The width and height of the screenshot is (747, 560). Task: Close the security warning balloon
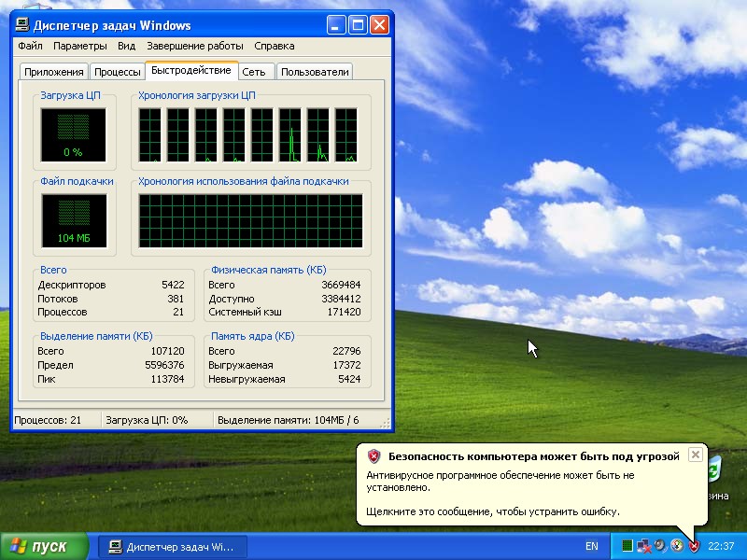[x=695, y=455]
